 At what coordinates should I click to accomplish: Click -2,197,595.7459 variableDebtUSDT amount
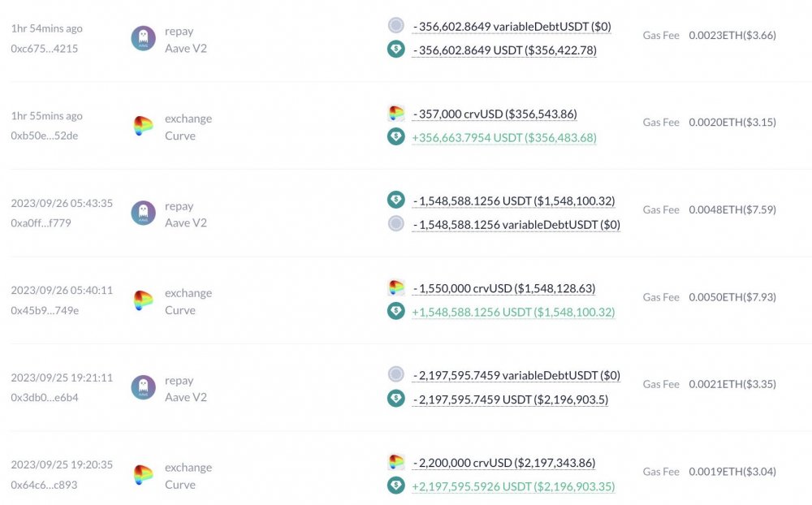click(516, 376)
